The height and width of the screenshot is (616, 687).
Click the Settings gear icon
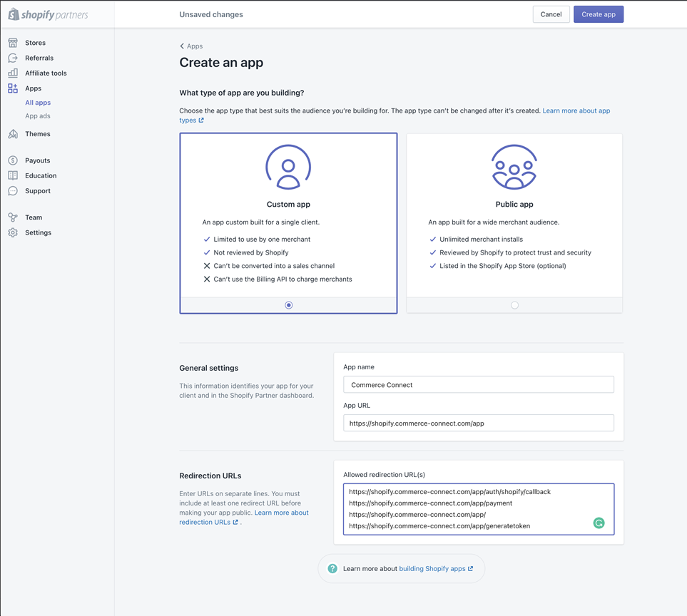coord(13,232)
